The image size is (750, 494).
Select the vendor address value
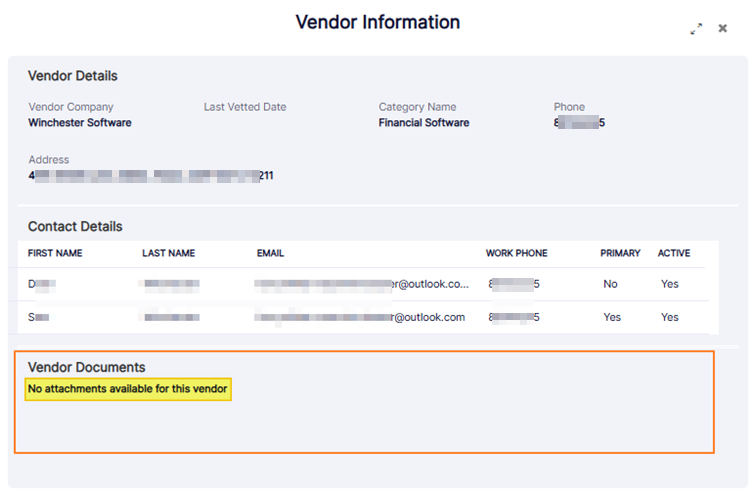(150, 176)
